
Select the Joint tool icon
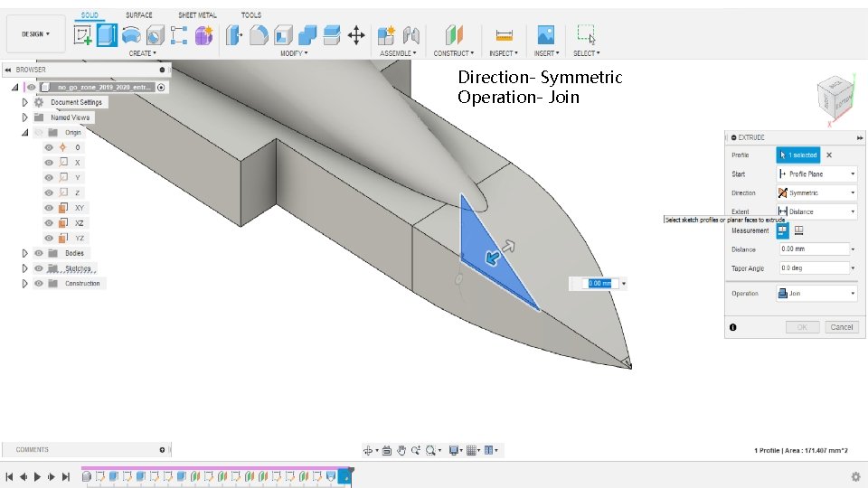click(x=410, y=35)
